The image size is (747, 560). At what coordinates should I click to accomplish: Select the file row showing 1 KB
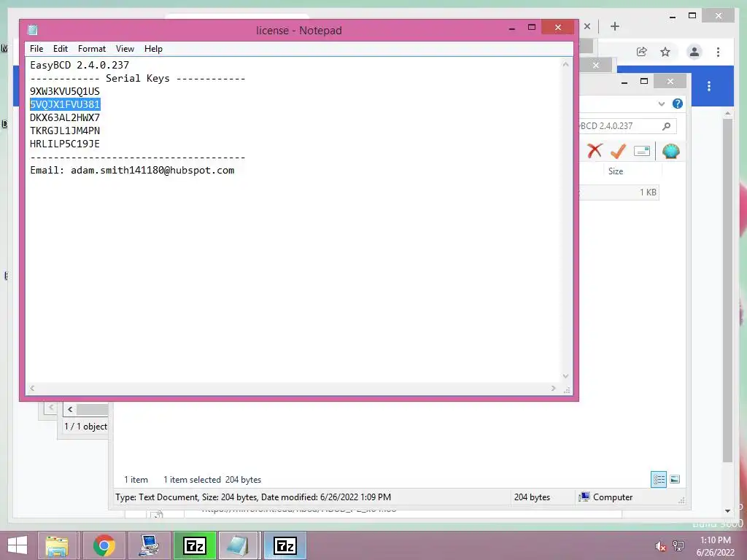619,192
